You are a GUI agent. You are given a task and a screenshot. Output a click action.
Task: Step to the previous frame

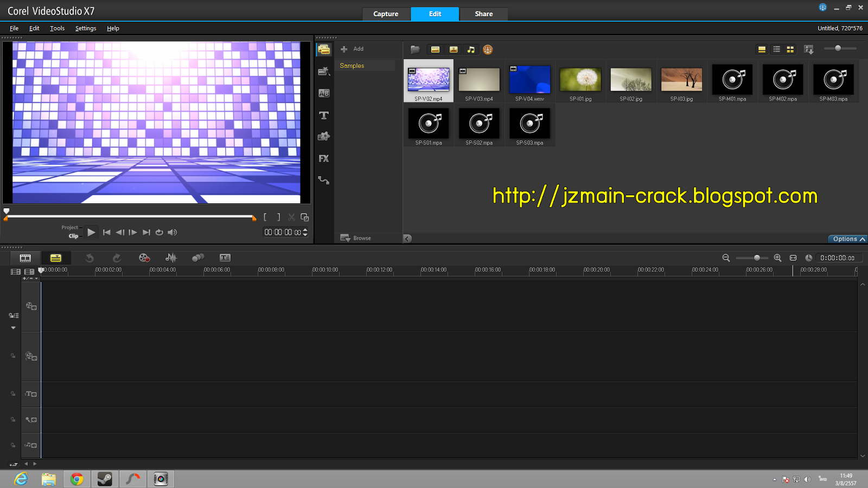[x=120, y=232]
